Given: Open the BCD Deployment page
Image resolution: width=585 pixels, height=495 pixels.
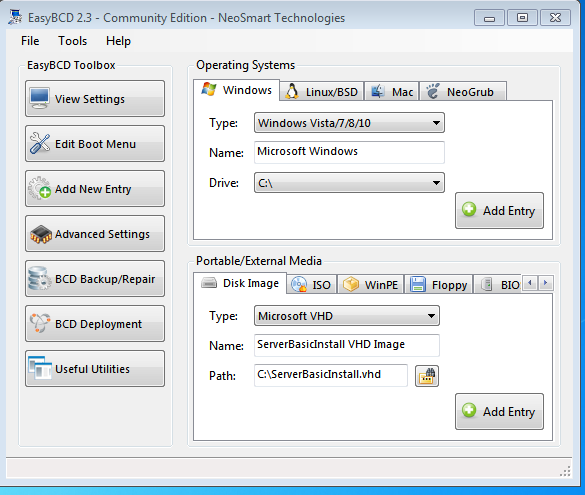Looking at the screenshot, I should (x=95, y=324).
